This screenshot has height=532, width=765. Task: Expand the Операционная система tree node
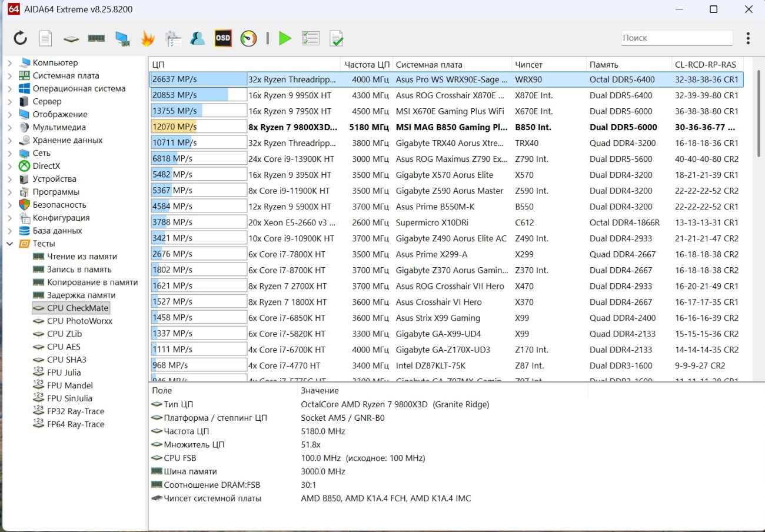pyautogui.click(x=9, y=89)
